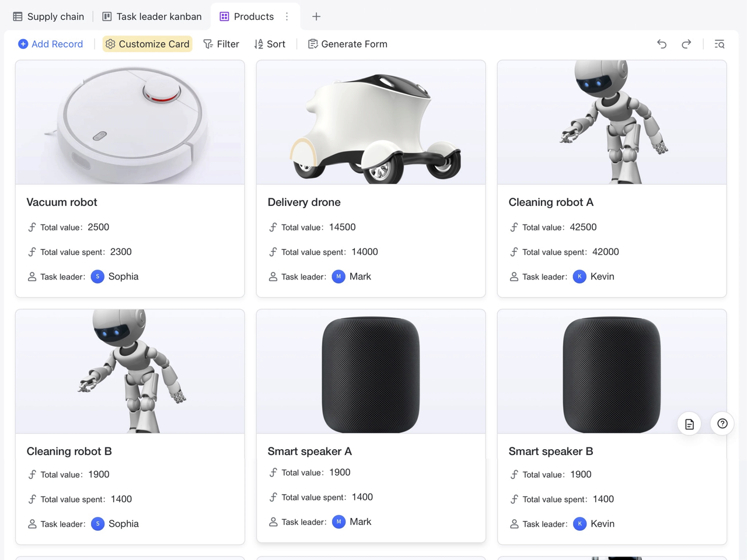The height and width of the screenshot is (560, 747).
Task: Click the help question mark icon
Action: (x=722, y=423)
